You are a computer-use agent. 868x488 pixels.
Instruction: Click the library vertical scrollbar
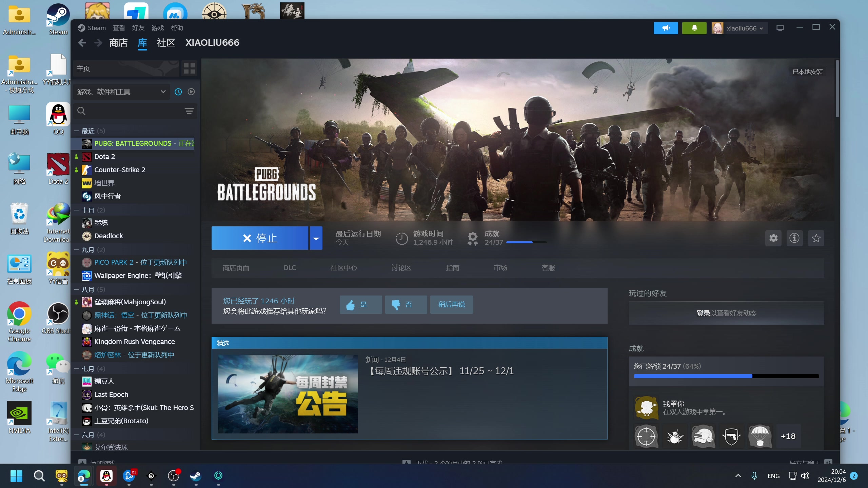(x=837, y=89)
